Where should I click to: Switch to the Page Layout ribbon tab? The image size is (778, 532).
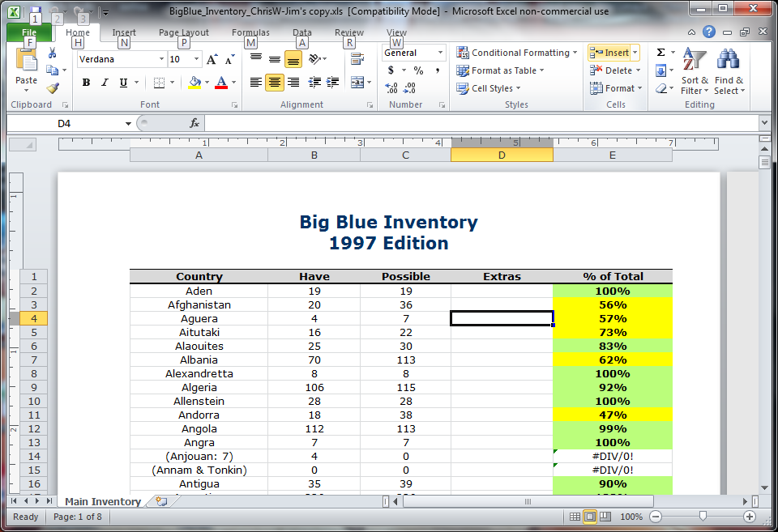186,32
